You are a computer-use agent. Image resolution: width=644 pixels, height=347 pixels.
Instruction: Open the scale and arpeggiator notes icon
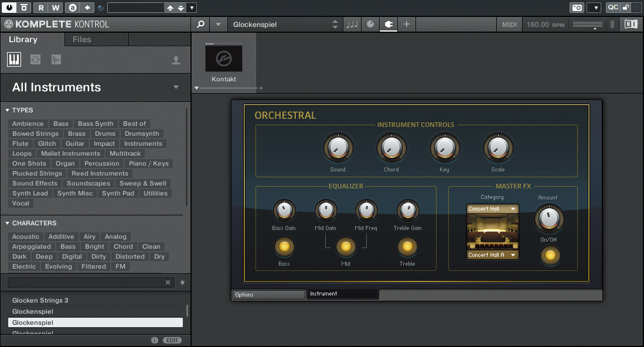(x=352, y=24)
